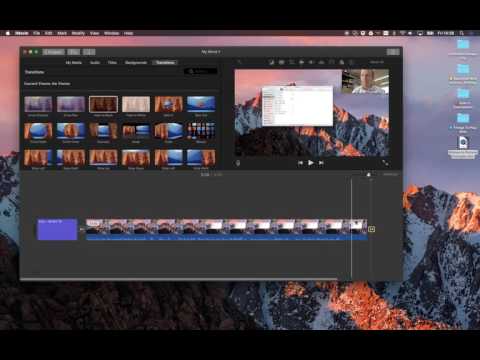Select the Spin Out transition

201,104
